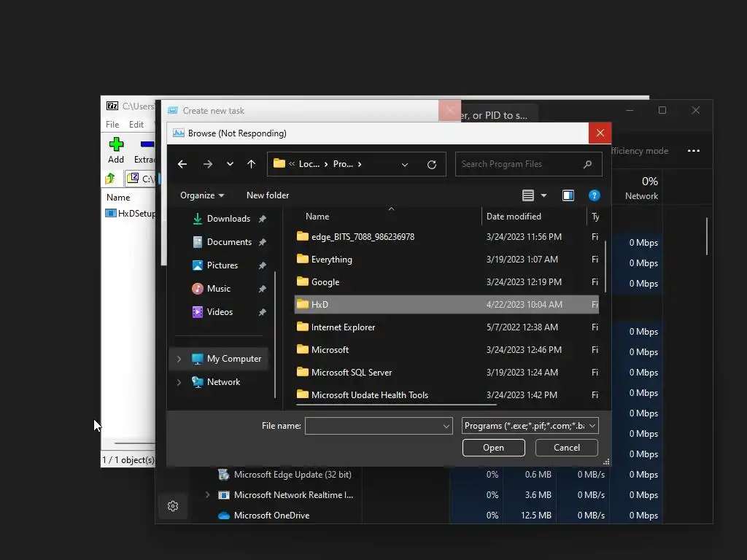The height and width of the screenshot is (560, 747).
Task: Select Pictures in the navigation pane
Action: click(x=222, y=265)
